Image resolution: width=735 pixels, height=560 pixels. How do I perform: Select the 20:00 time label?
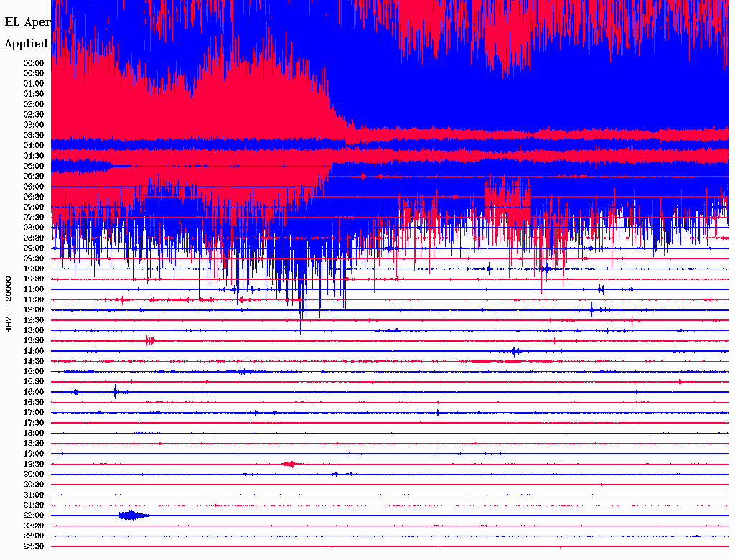tap(34, 475)
